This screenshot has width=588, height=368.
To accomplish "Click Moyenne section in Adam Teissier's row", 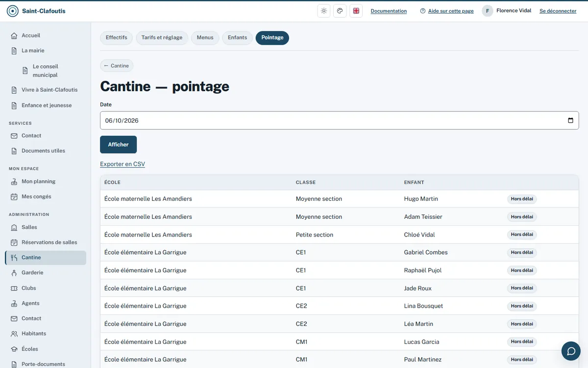I will click(319, 217).
